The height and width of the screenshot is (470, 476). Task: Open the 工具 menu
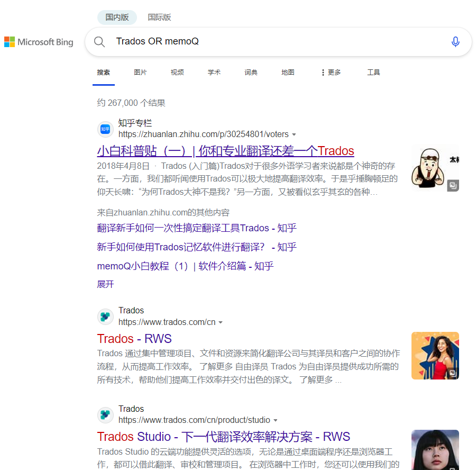click(373, 73)
